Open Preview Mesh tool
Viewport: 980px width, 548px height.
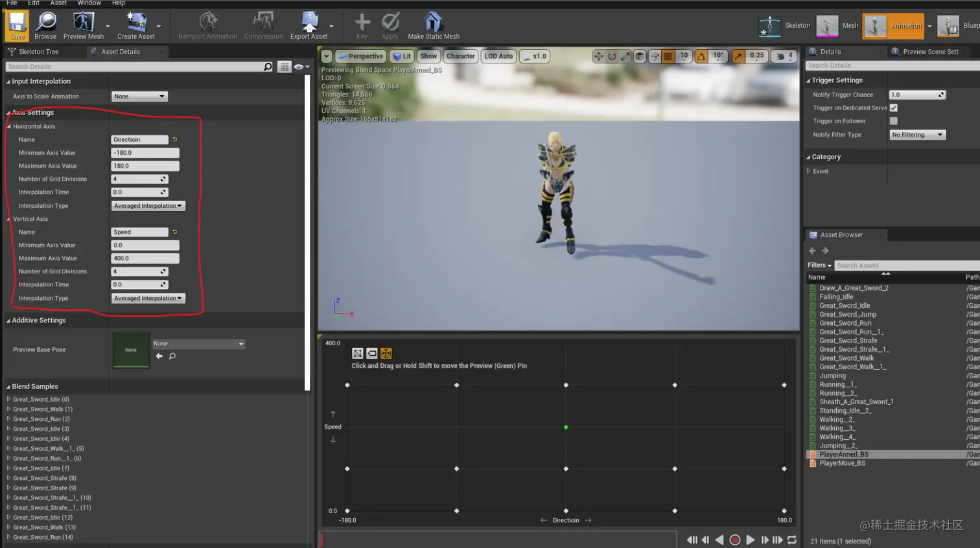(84, 26)
